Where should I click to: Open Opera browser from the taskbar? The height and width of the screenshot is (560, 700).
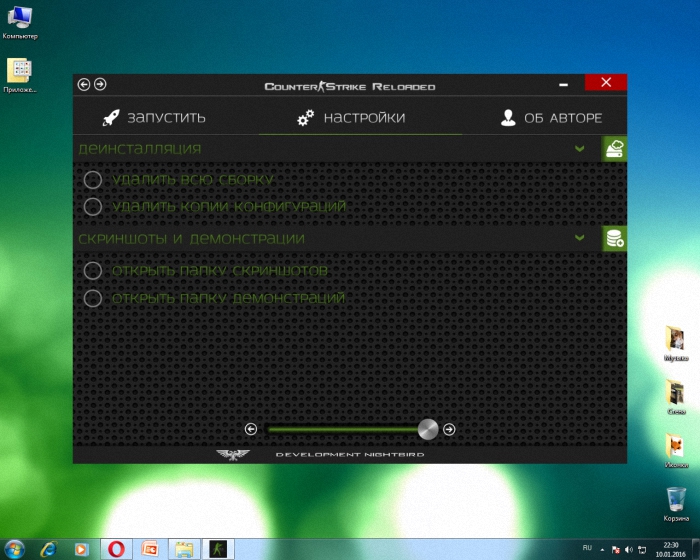(116, 549)
